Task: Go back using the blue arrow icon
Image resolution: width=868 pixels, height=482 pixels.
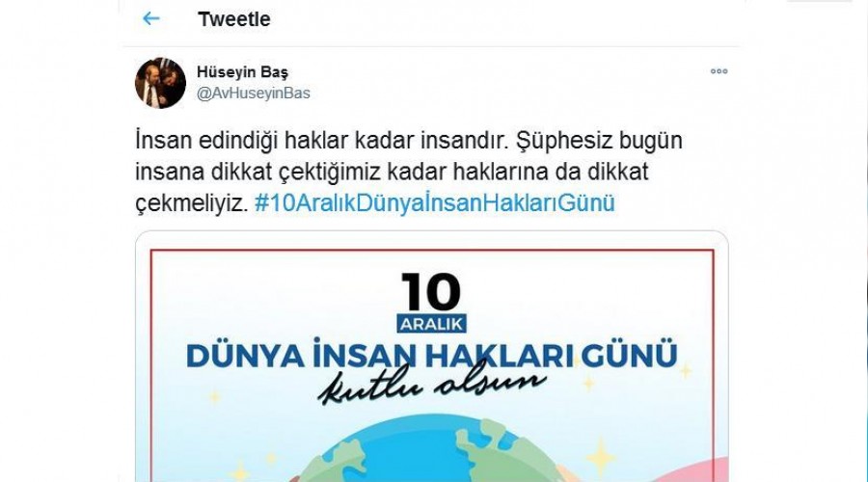Action: point(150,19)
